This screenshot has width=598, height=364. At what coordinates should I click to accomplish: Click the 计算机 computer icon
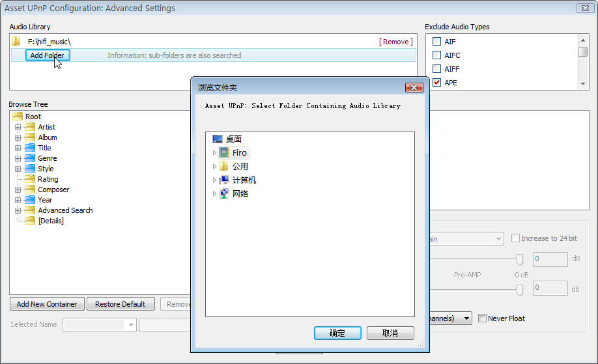click(224, 180)
